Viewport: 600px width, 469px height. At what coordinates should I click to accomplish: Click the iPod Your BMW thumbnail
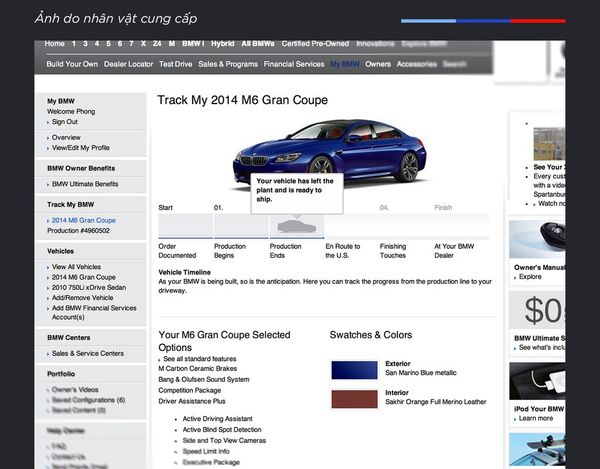pyautogui.click(x=537, y=381)
